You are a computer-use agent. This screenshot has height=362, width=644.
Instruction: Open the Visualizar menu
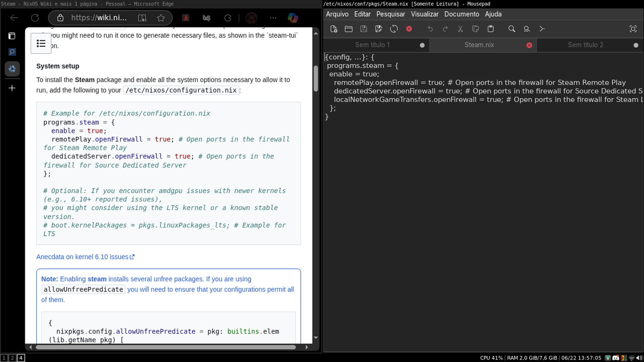pos(425,14)
